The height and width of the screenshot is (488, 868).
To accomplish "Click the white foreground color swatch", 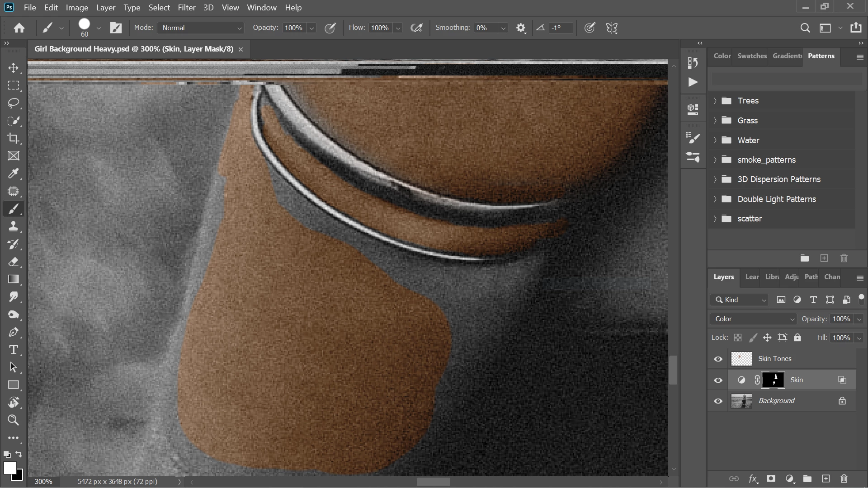I will 9,468.
